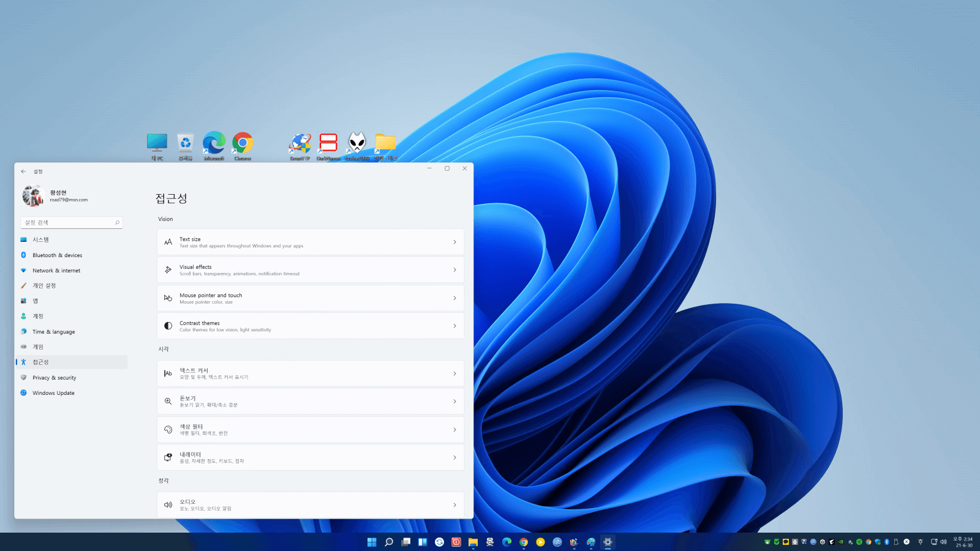
Task: Select the SmartFTP desktop shortcut
Action: [x=300, y=147]
